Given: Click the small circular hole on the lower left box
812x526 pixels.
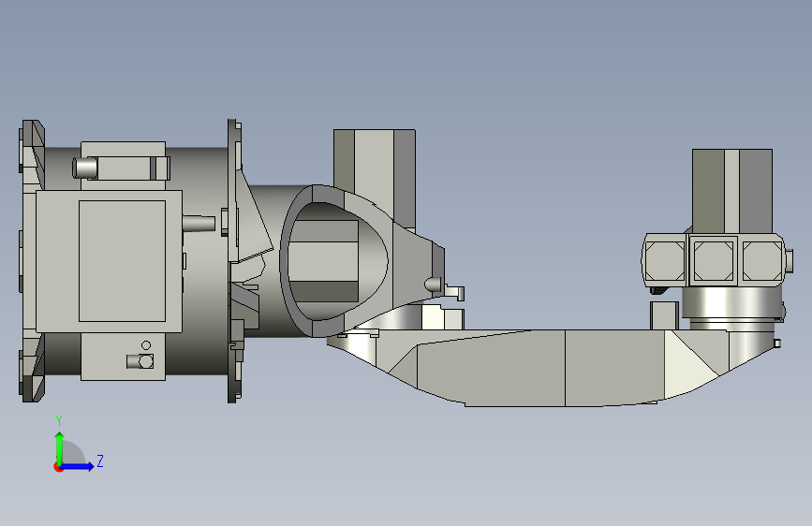Looking at the screenshot, I should (146, 345).
